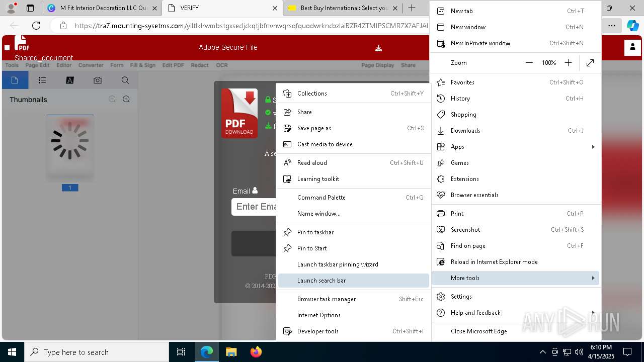Launch Firefox from taskbar
The width and height of the screenshot is (644, 362).
[x=256, y=352]
